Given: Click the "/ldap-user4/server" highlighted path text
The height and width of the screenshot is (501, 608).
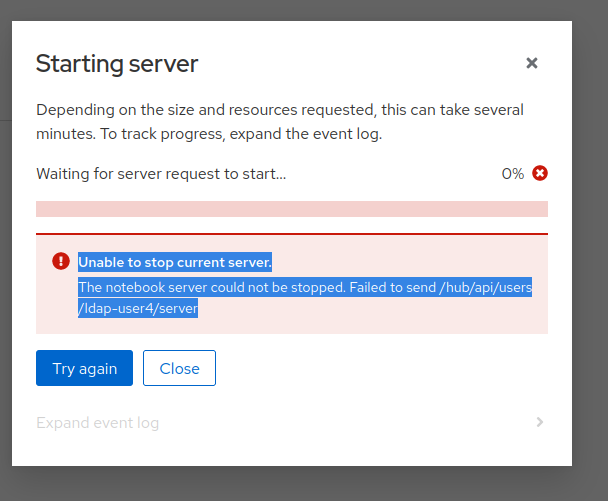Looking at the screenshot, I should [138, 309].
